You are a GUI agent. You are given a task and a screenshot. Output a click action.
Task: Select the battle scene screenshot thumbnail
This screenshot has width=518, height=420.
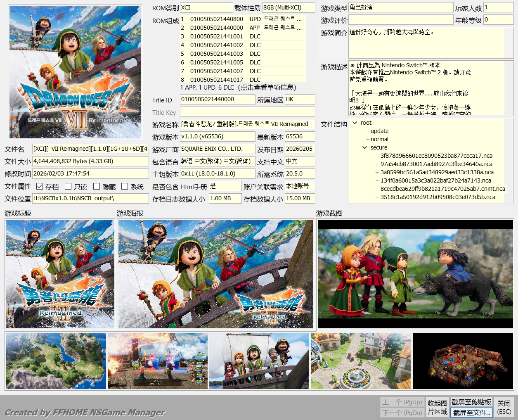pyautogui.click(x=158, y=361)
